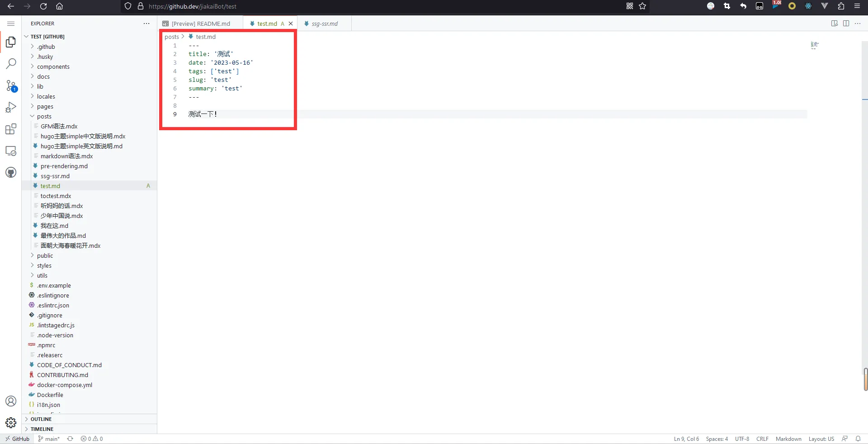Place cursor on line 9 text 测试一下
Screen dimensions: 868x444
coord(203,114)
